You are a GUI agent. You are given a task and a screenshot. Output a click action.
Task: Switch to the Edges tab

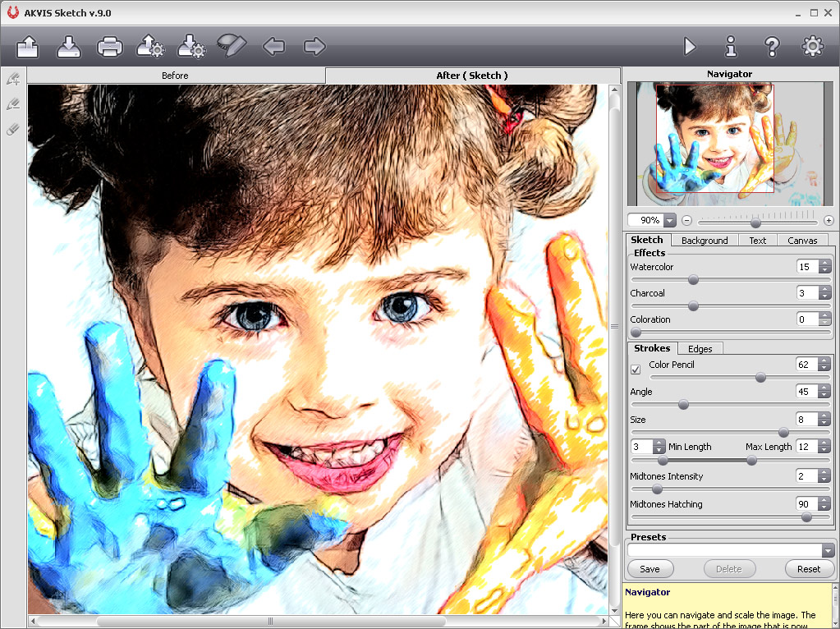[x=700, y=349]
